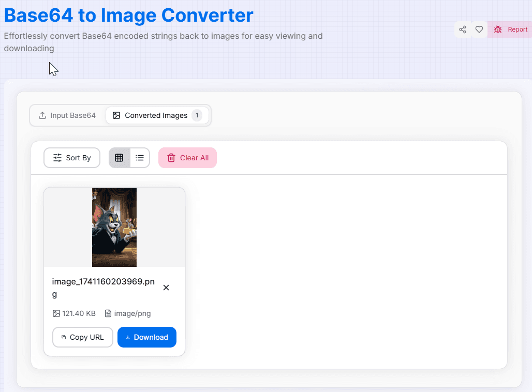Viewport: 532px width, 392px height.
Task: Toggle the heart favorite button
Action: (x=479, y=29)
